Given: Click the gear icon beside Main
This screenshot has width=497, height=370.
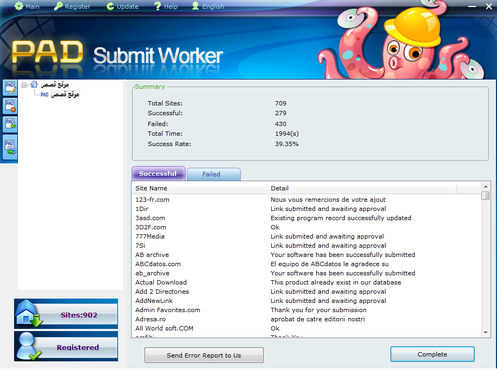Looking at the screenshot, I should tap(19, 6).
